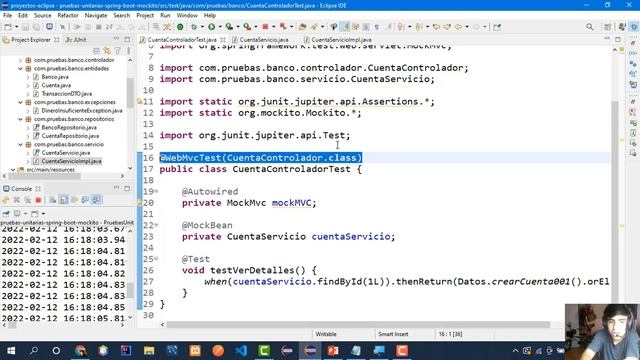Click the Pin Editor toolbar icon
Screen dimensions: 640x360
497,27
